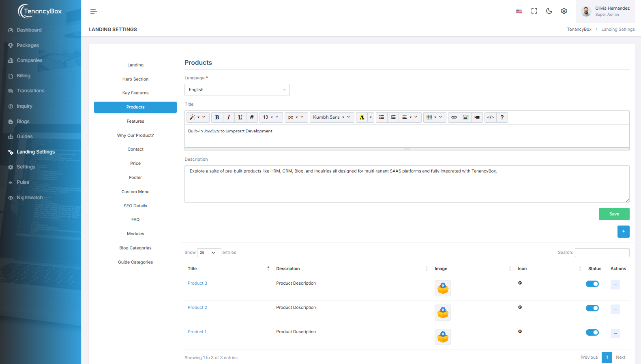Expand the text color options arrow
Image resolution: width=641 pixels, height=364 pixels.
click(371, 117)
